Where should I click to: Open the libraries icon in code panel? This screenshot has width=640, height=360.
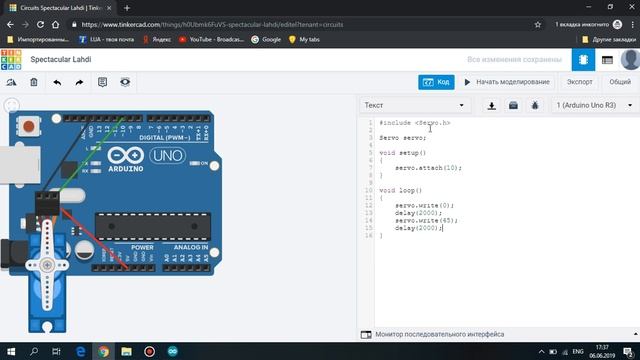pyautogui.click(x=513, y=106)
